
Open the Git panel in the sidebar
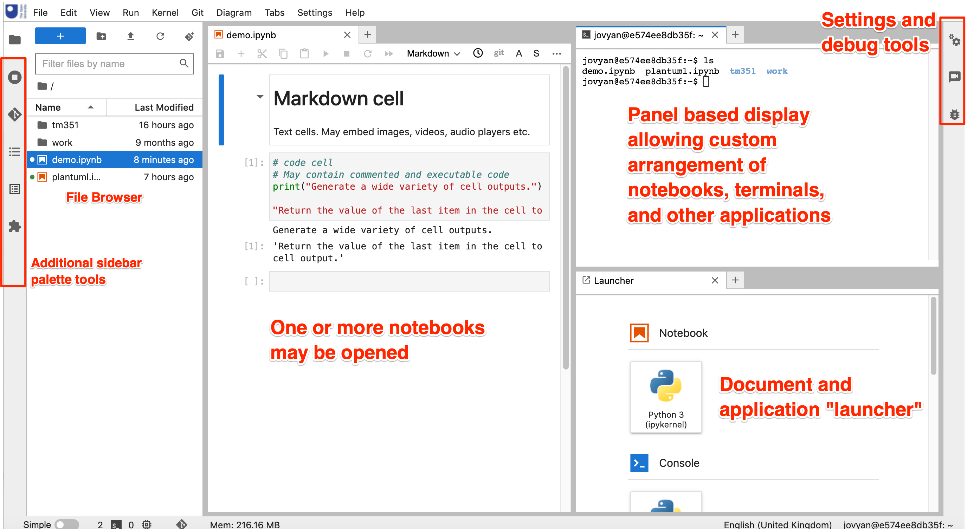(x=14, y=115)
